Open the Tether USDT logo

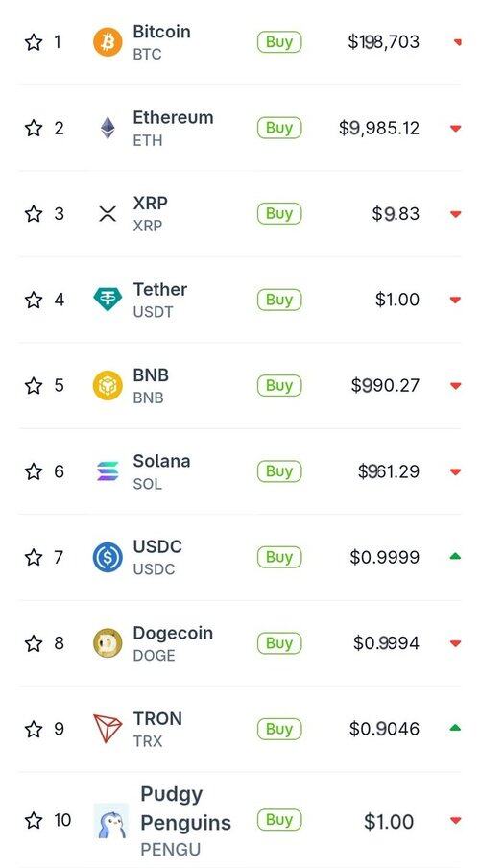(108, 300)
